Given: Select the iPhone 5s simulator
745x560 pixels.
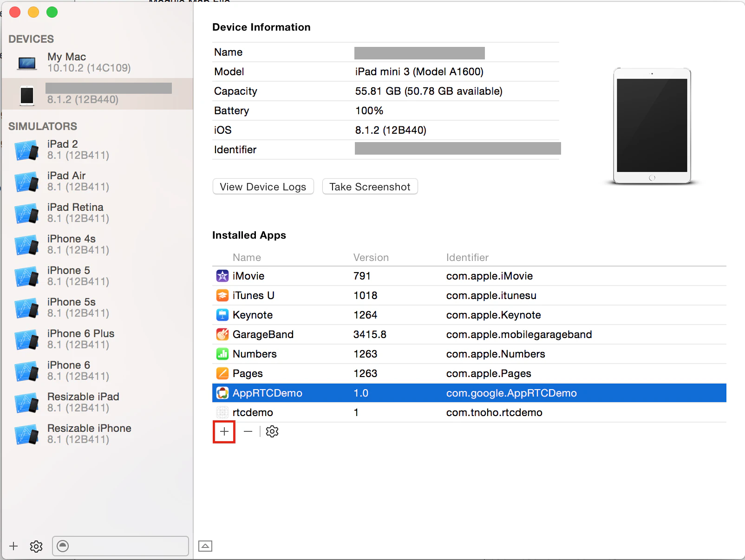Looking at the screenshot, I should (x=98, y=307).
